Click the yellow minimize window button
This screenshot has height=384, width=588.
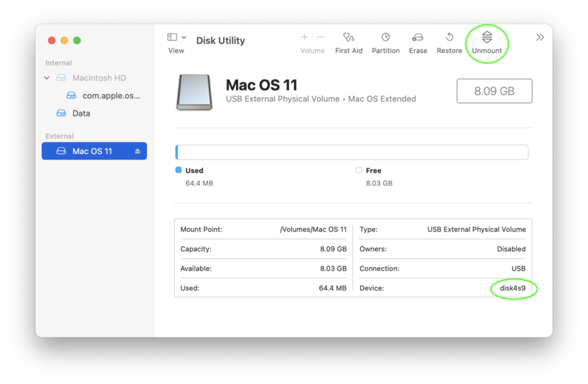(x=65, y=40)
